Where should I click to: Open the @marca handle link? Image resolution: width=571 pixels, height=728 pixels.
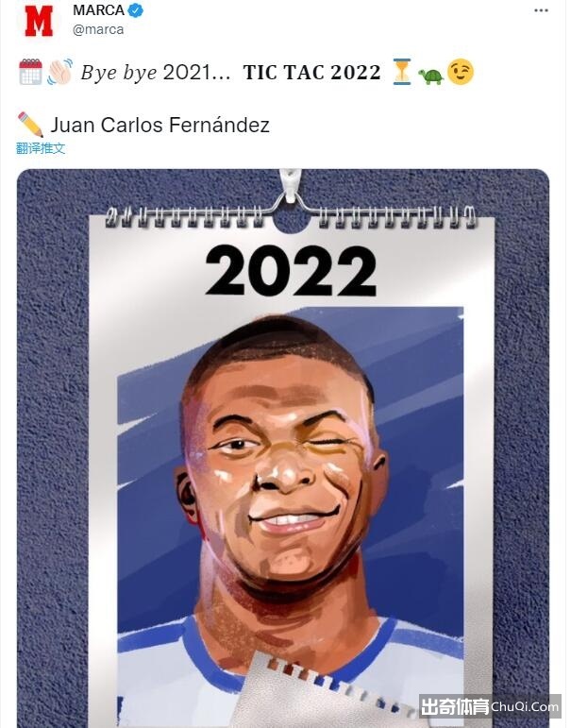pos(98,29)
